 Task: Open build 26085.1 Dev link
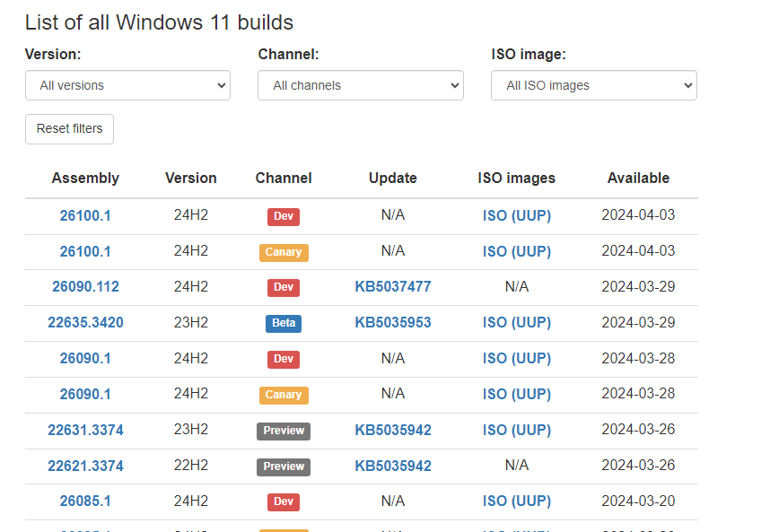tap(85, 501)
